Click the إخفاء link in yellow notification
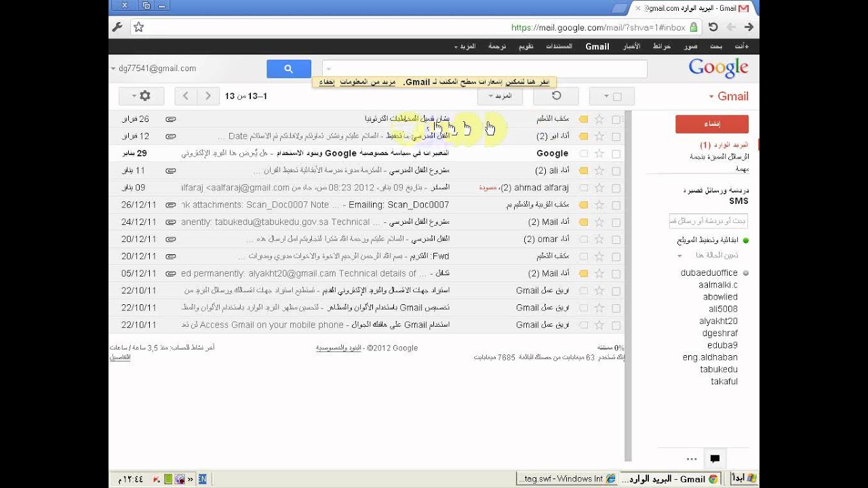This screenshot has height=488, width=868. [327, 82]
